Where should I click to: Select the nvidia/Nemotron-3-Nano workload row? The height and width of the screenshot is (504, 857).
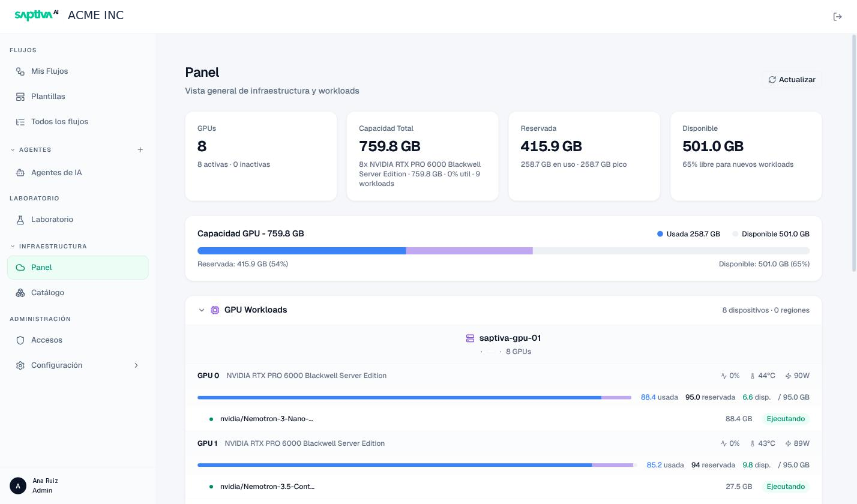tap(504, 419)
